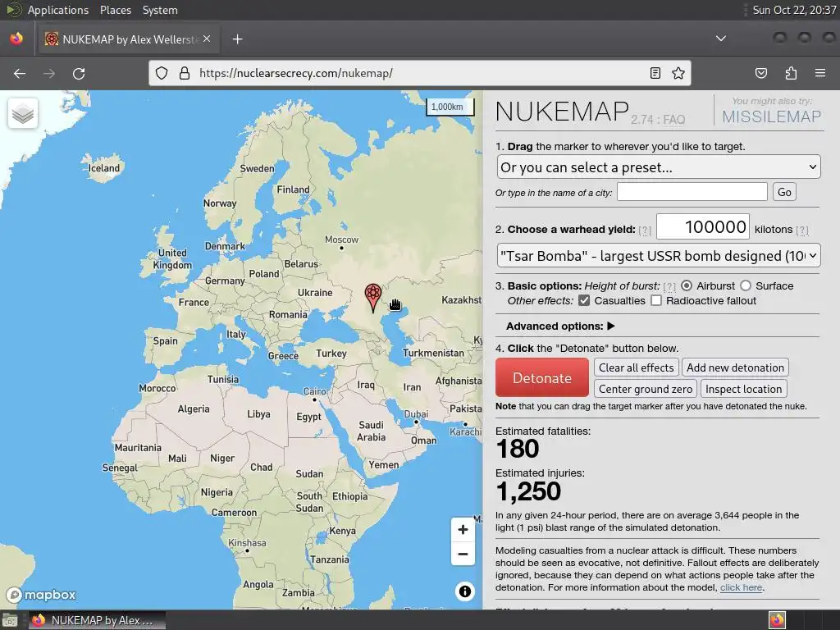Click the Go button for city search

tap(784, 192)
